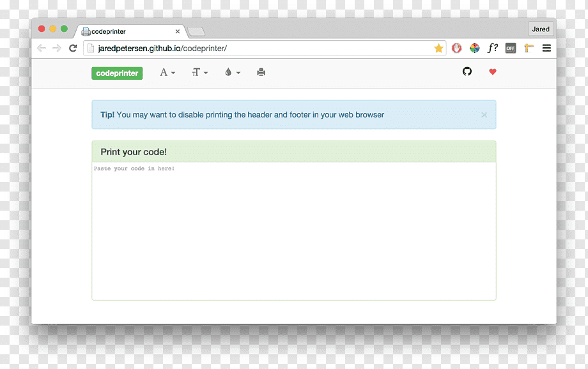
Task: Open a new tab button
Action: pyautogui.click(x=196, y=32)
